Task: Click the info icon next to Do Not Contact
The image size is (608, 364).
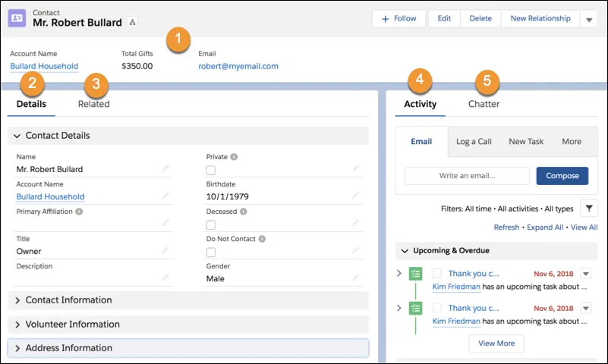Action: [262, 239]
